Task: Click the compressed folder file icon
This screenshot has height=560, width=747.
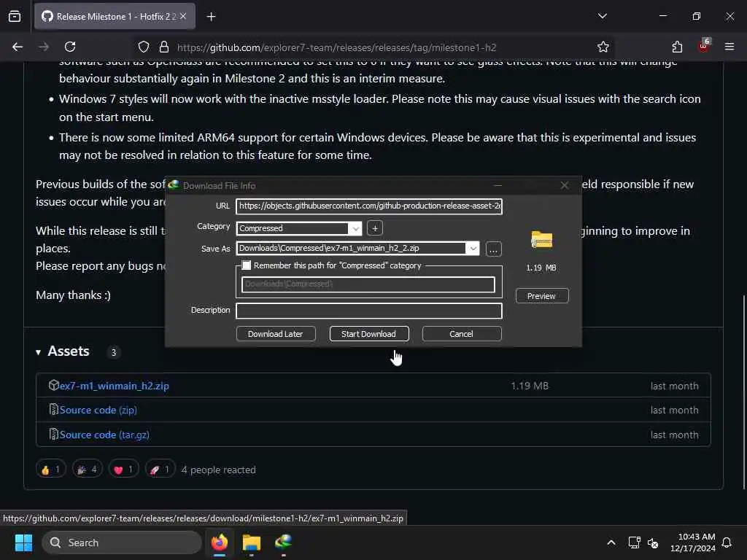Action: click(x=542, y=239)
